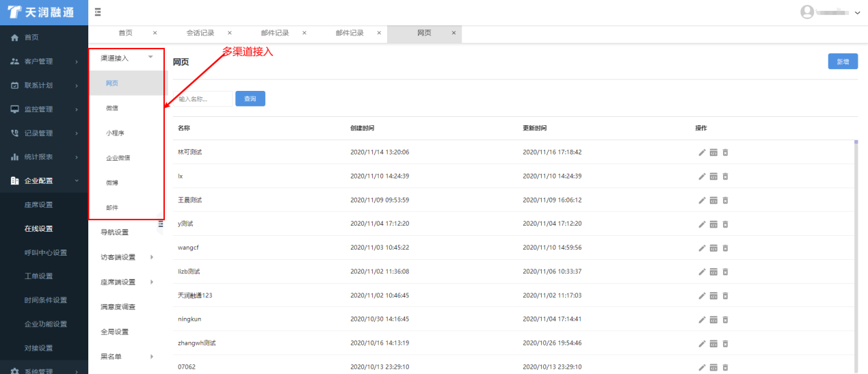Expand the 访客端设置 submenu
Screen dimensions: 868x374
pyautogui.click(x=151, y=257)
